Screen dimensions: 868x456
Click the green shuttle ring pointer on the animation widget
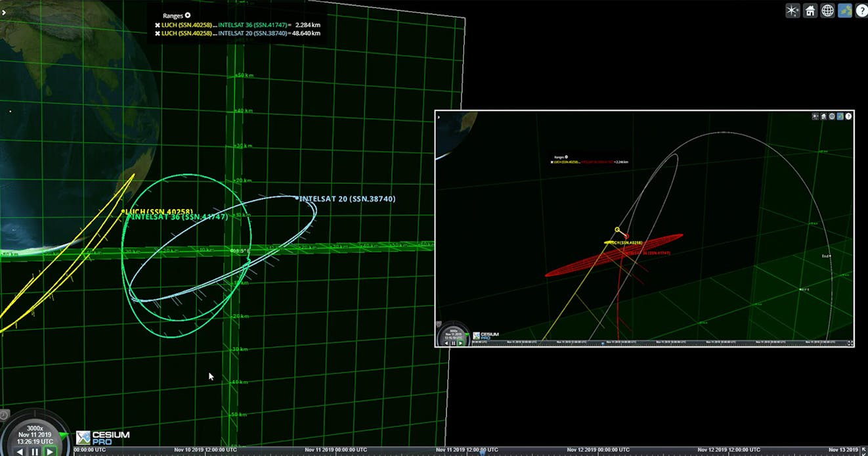tap(62, 435)
